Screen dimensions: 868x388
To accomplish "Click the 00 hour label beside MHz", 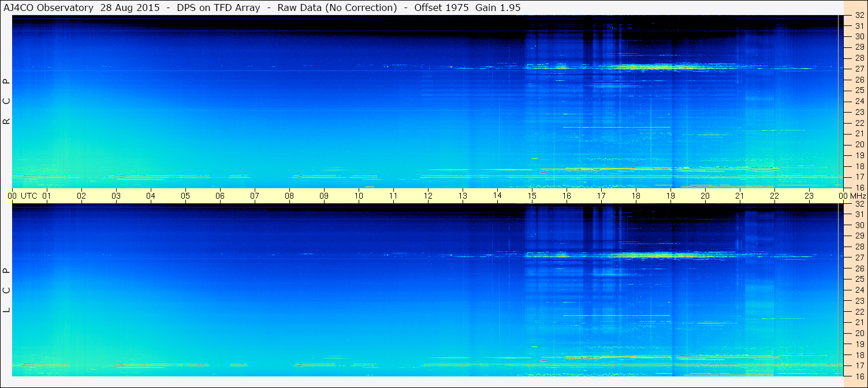I will coord(843,196).
